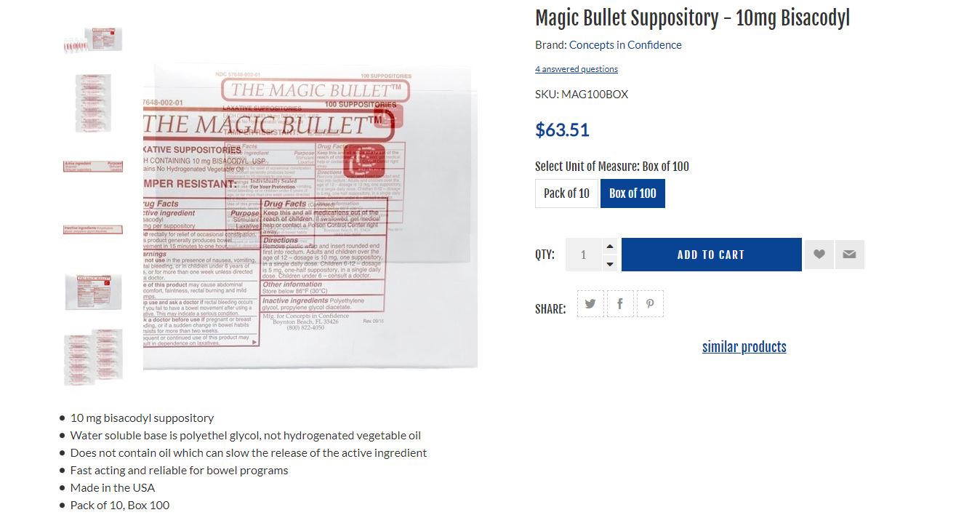Select last thumbnail of multiple strips

click(x=93, y=356)
